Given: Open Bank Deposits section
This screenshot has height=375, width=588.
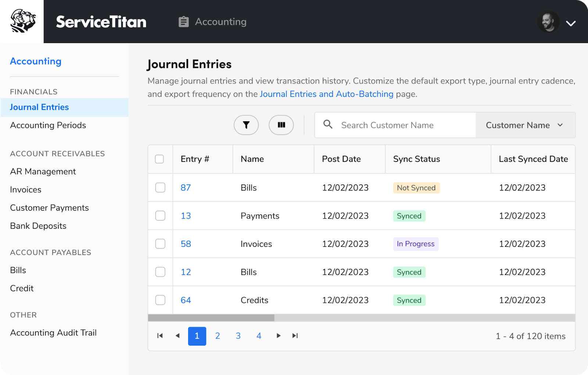Looking at the screenshot, I should [38, 226].
